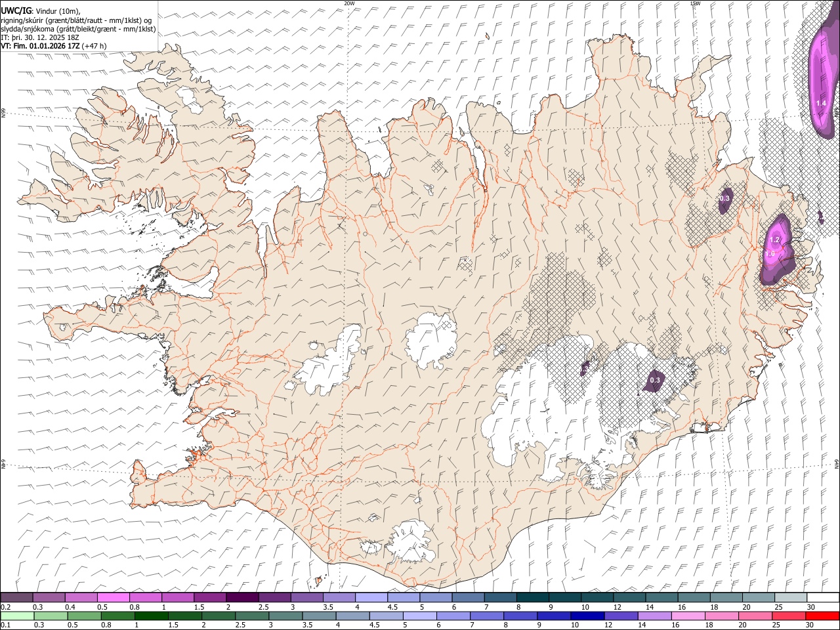
Task: Click the pale green 0.1–0.3 swatch in the lower legend row
Action: point(18,616)
